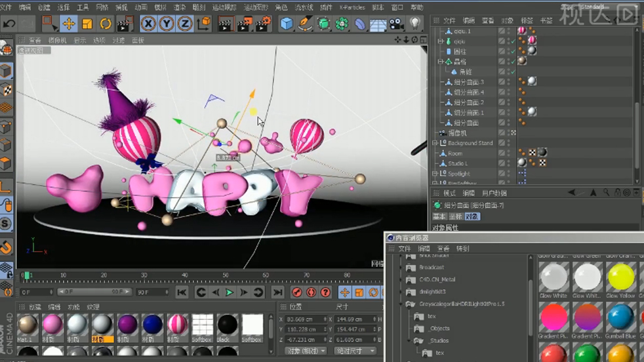Toggle Z axis lock
The image size is (644, 362).
click(185, 24)
